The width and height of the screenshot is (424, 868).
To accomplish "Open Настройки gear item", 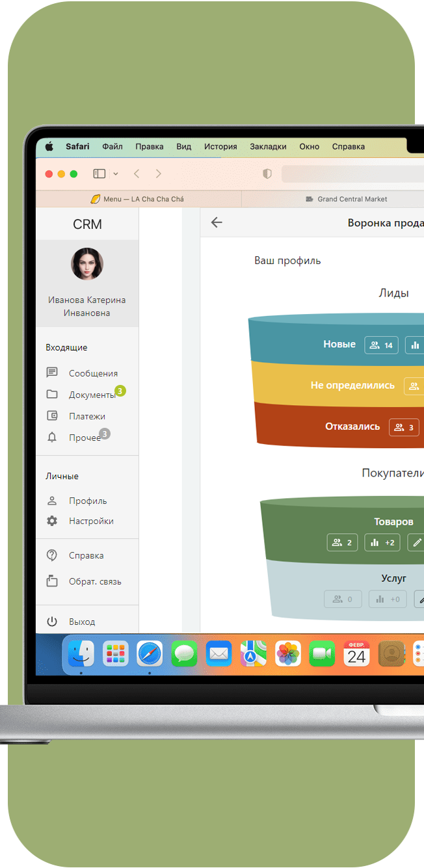I will [x=91, y=521].
